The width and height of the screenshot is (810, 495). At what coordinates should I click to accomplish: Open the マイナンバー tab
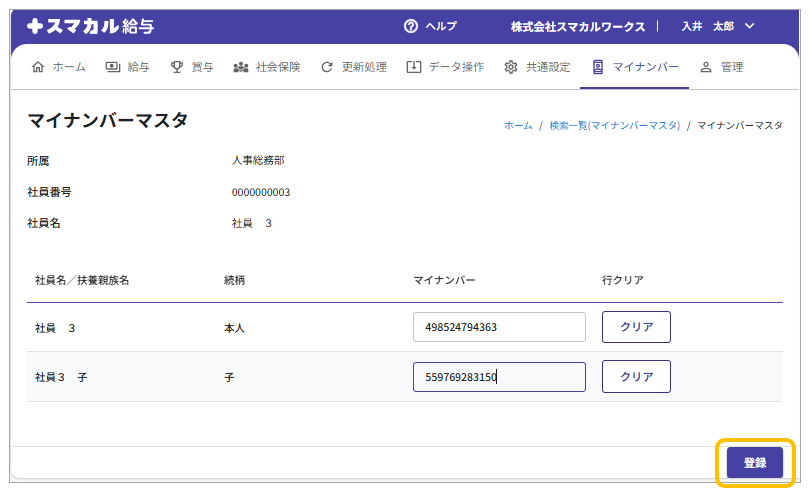[636, 67]
